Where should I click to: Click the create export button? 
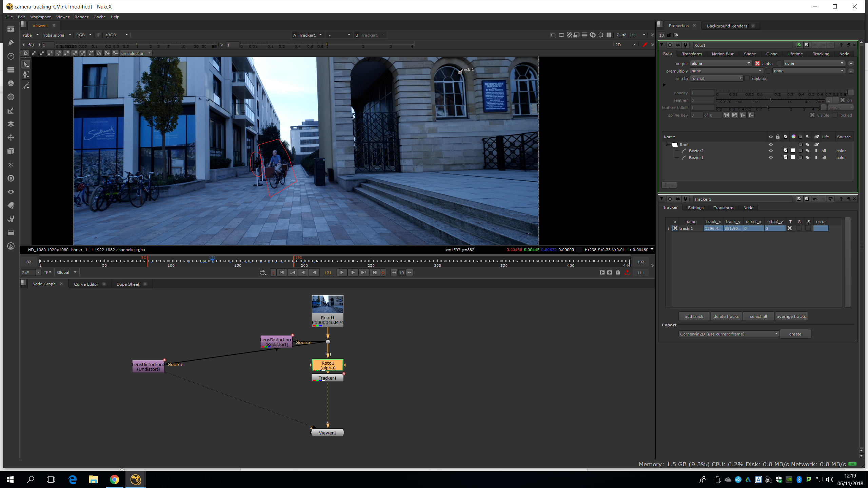tap(795, 334)
